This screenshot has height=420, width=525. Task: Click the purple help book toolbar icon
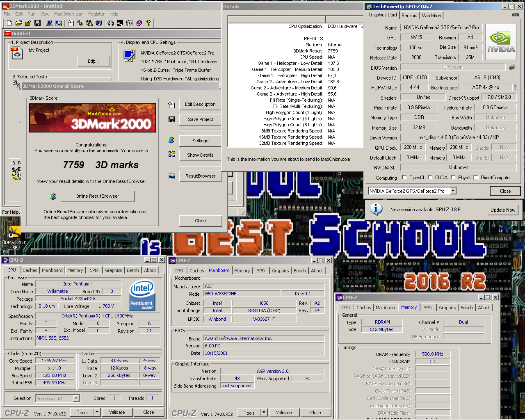click(x=139, y=23)
